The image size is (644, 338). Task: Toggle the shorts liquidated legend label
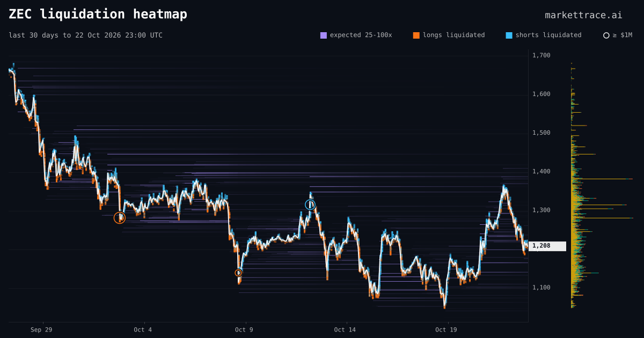(548, 35)
